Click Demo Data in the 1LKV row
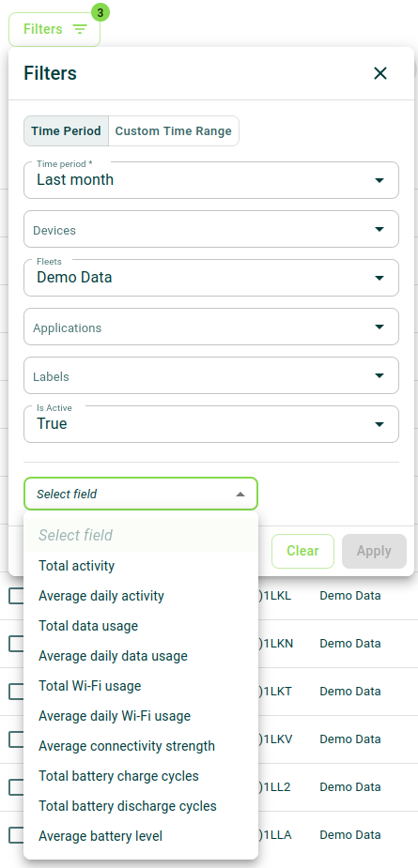The height and width of the screenshot is (868, 418). click(349, 739)
